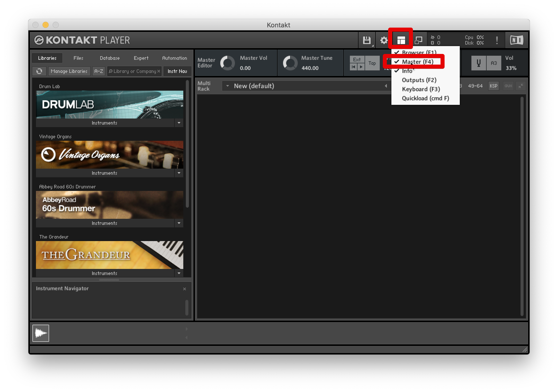Open The Grandeur Instruments list
Screen dimensions: 558x392
105,273
